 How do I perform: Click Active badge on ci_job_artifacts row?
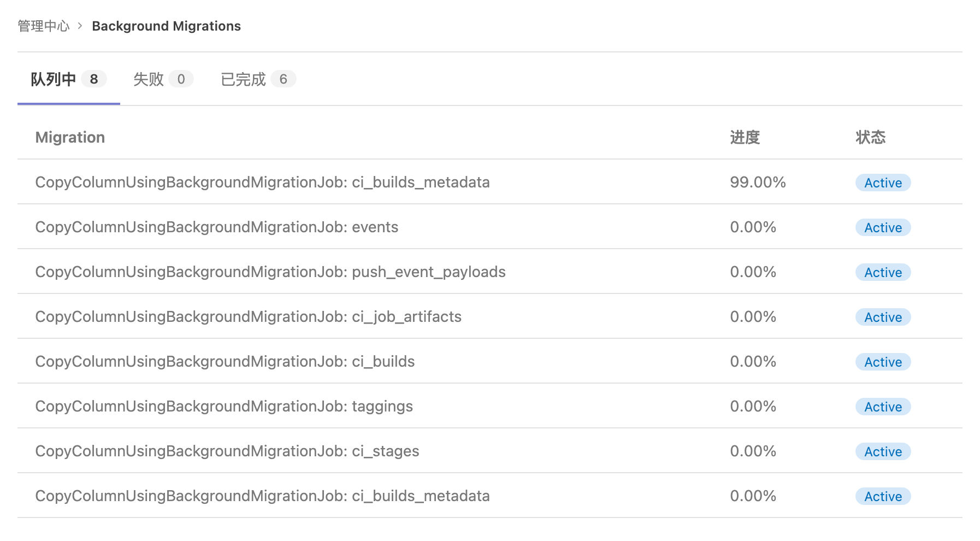[x=883, y=317]
